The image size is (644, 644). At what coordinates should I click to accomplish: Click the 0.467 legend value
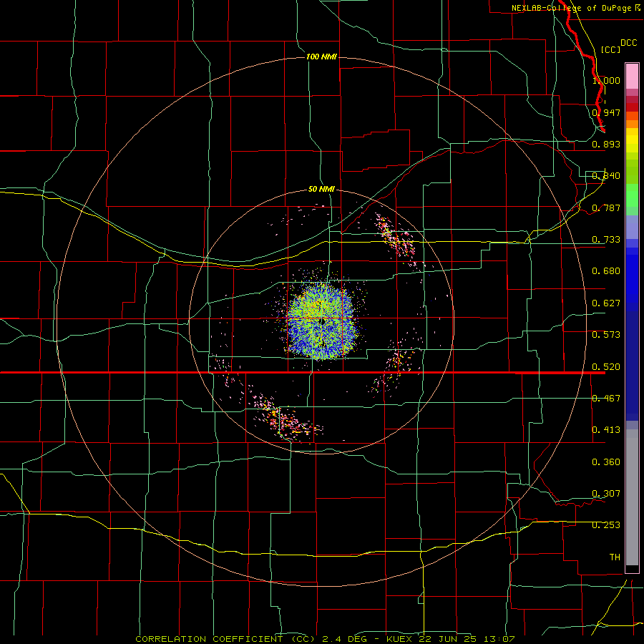pos(606,399)
